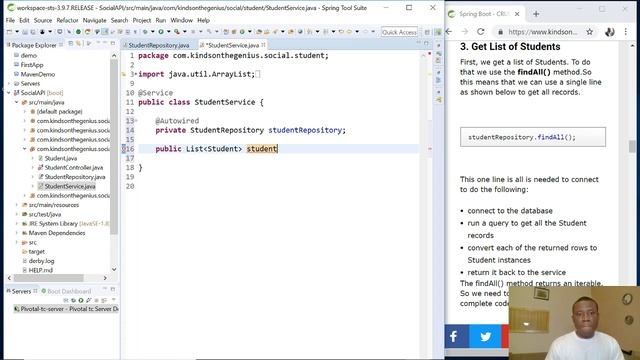Viewport: 640px width, 360px height.
Task: Maximize the Package Explorer view
Action: tap(113, 42)
